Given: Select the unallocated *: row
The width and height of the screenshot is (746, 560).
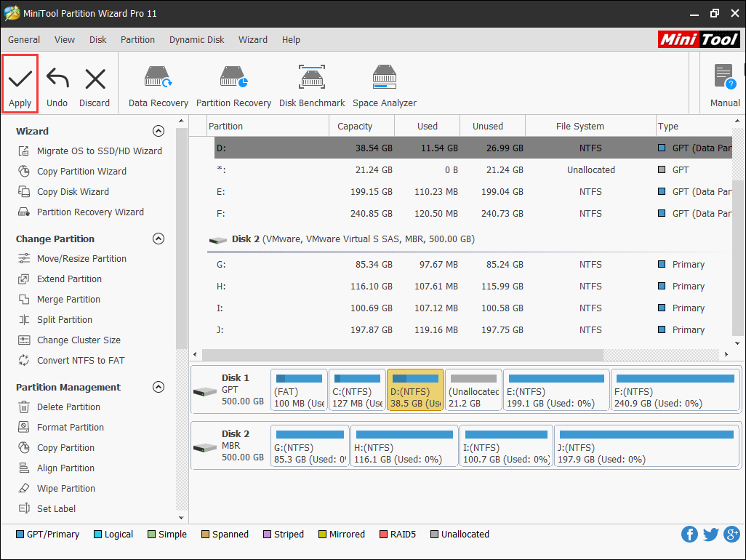Looking at the screenshot, I should click(473, 170).
